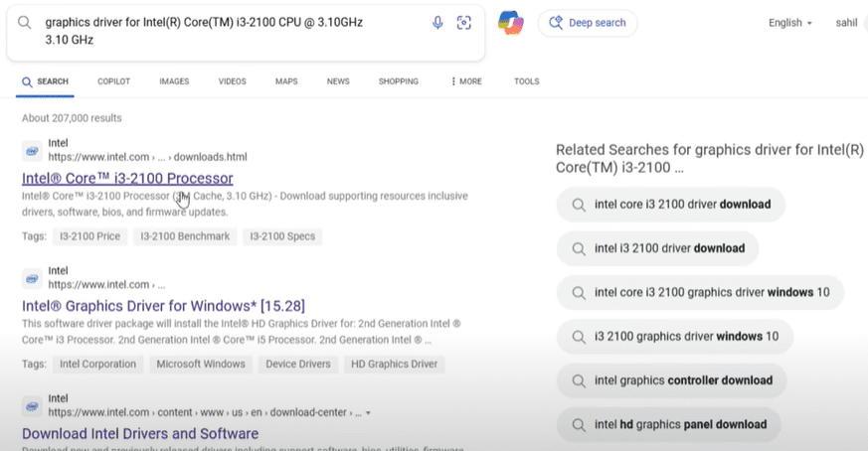Expand the English language dropdown
This screenshot has height=451, width=868.
(790, 23)
